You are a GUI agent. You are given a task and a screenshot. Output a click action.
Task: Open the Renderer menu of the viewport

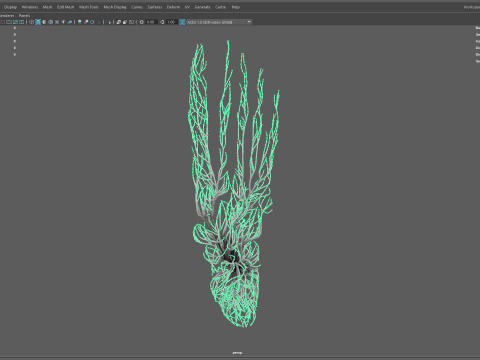(x=7, y=16)
